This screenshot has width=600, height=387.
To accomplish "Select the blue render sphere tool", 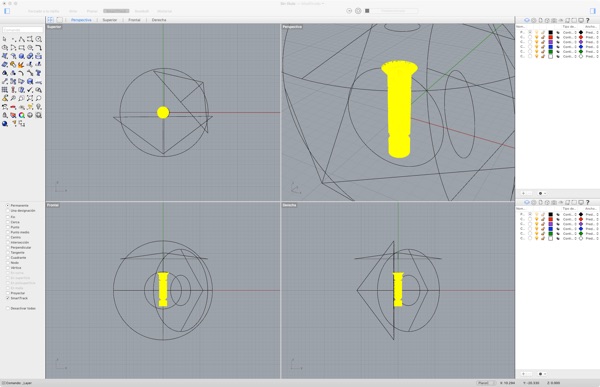I will [x=5, y=123].
